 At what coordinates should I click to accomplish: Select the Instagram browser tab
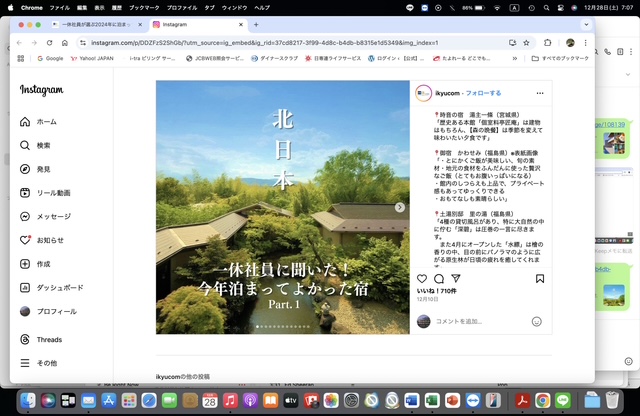tap(198, 24)
